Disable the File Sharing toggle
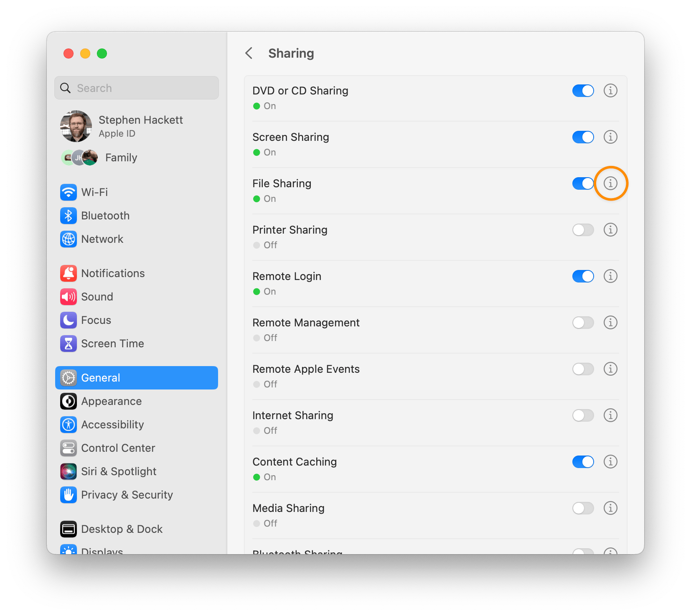This screenshot has height=616, width=691. 583,183
